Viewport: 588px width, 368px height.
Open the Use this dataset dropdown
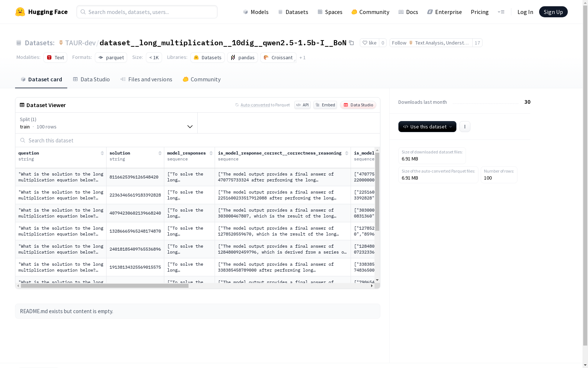point(427,127)
